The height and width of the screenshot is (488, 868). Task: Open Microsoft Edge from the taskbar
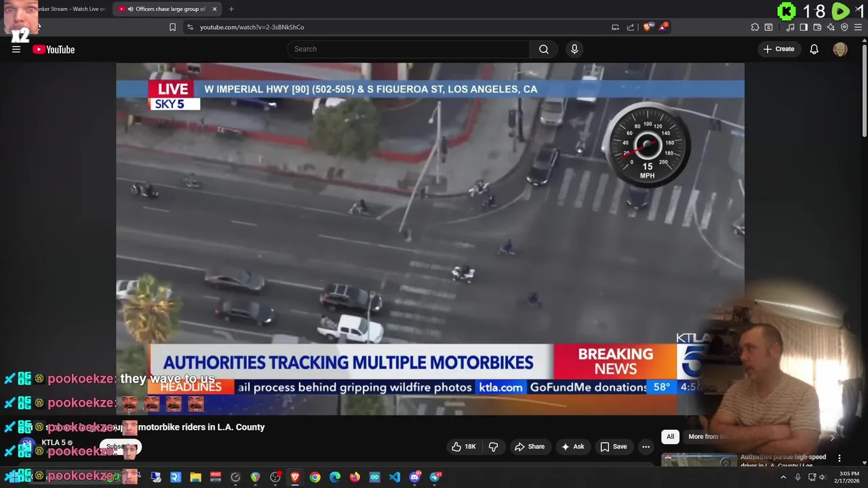pyautogui.click(x=335, y=477)
